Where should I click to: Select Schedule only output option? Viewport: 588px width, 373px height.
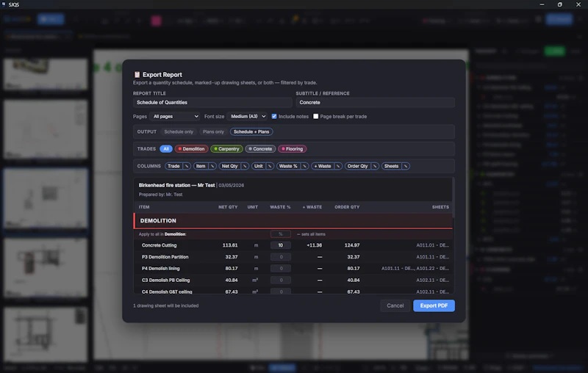pyautogui.click(x=179, y=132)
